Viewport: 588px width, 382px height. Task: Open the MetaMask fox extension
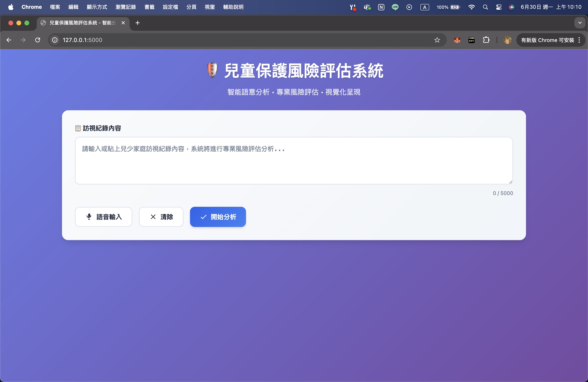point(457,40)
